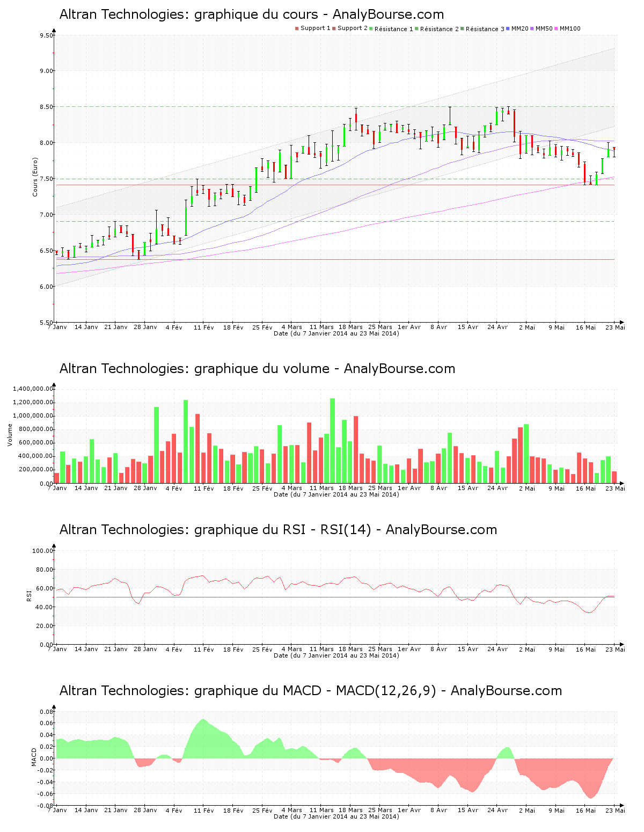Click '7 Janv' under the price chart
Screen dimensions: 644x832
(57, 327)
